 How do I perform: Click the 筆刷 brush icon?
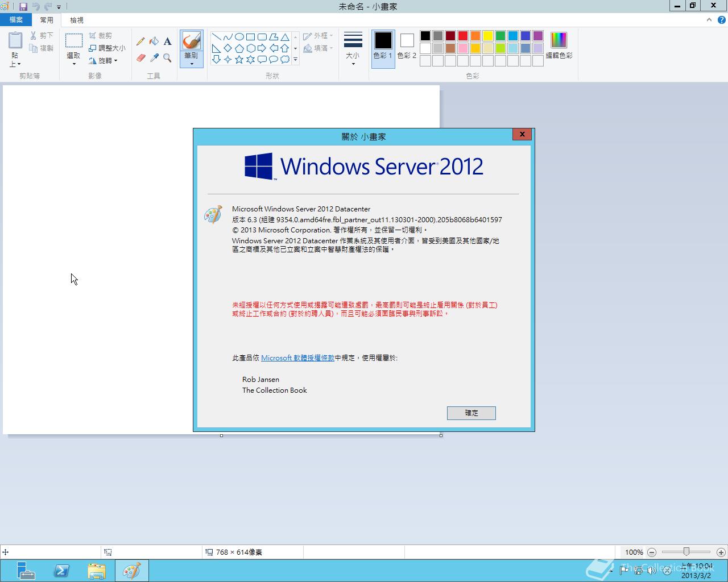(x=192, y=41)
